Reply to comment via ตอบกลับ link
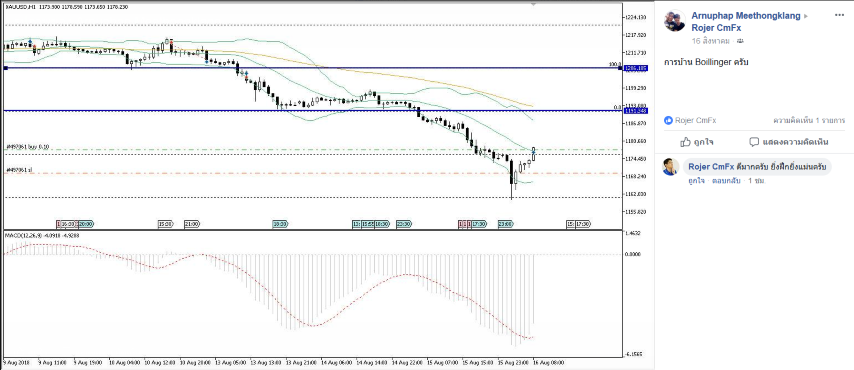Image resolution: width=854 pixels, height=370 pixels. [727, 180]
